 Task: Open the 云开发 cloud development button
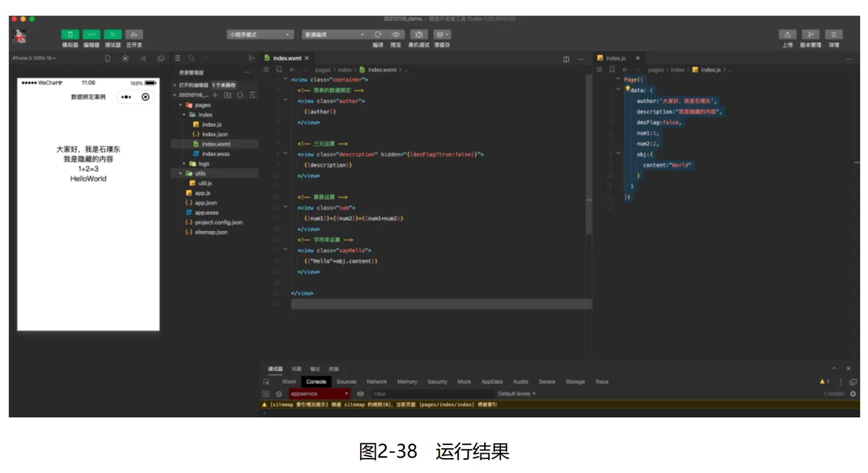(134, 35)
